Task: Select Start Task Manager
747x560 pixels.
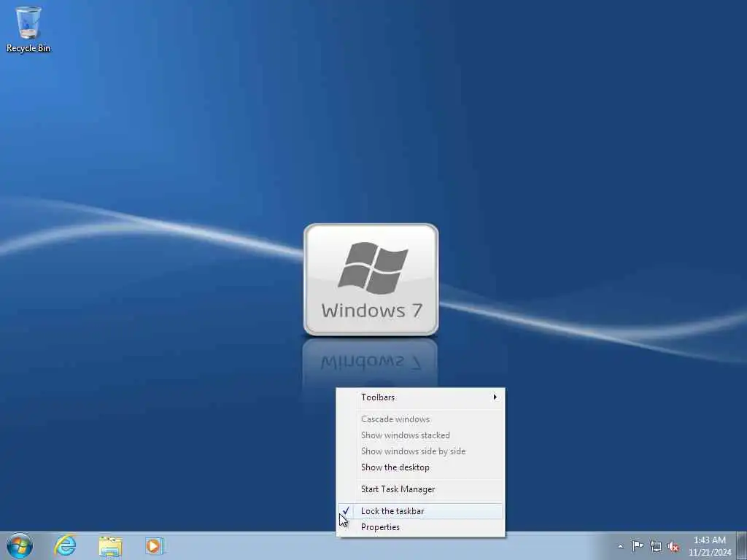Action: [x=421, y=489]
